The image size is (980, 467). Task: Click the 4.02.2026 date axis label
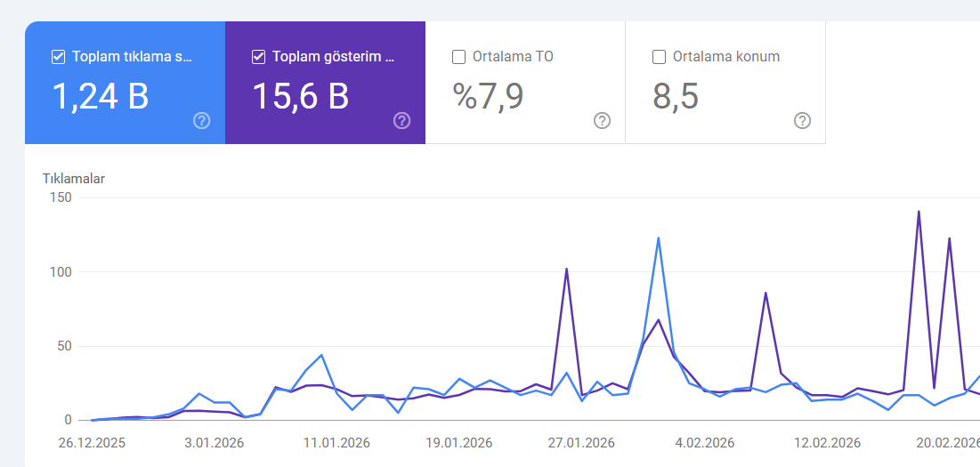(704, 442)
